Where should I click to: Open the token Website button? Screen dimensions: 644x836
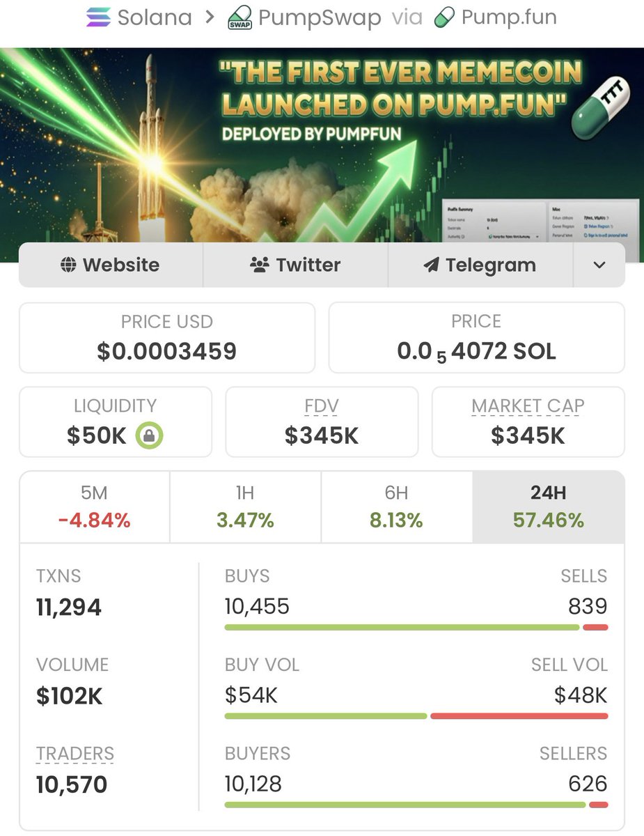pyautogui.click(x=111, y=265)
